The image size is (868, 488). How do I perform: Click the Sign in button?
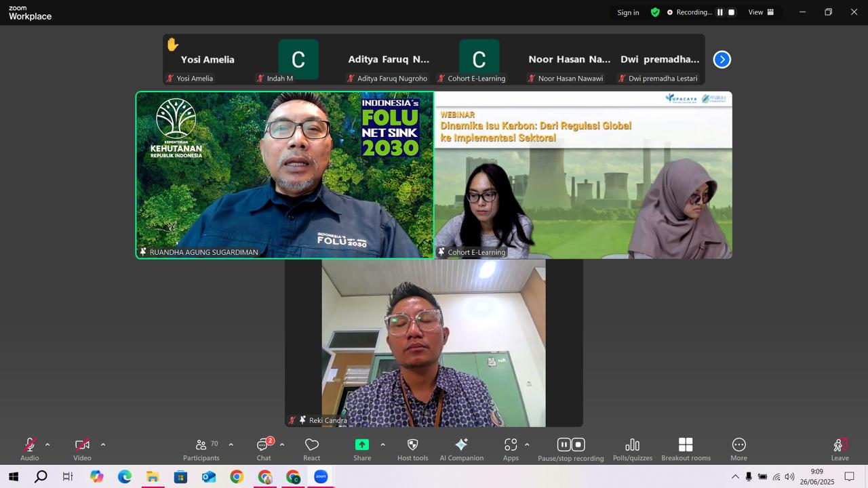tap(628, 12)
